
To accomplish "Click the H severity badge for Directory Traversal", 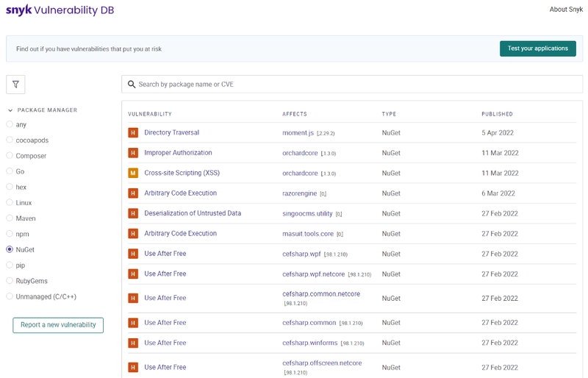I will click(x=133, y=132).
